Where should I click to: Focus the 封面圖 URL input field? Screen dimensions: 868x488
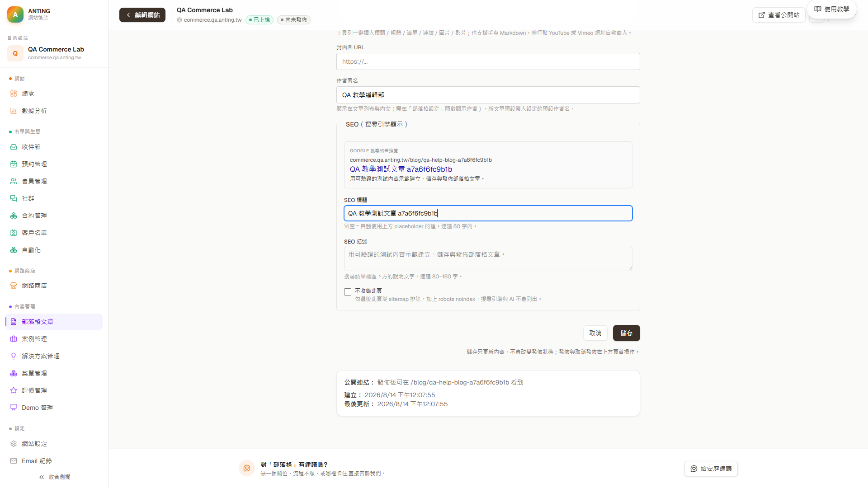tap(488, 61)
